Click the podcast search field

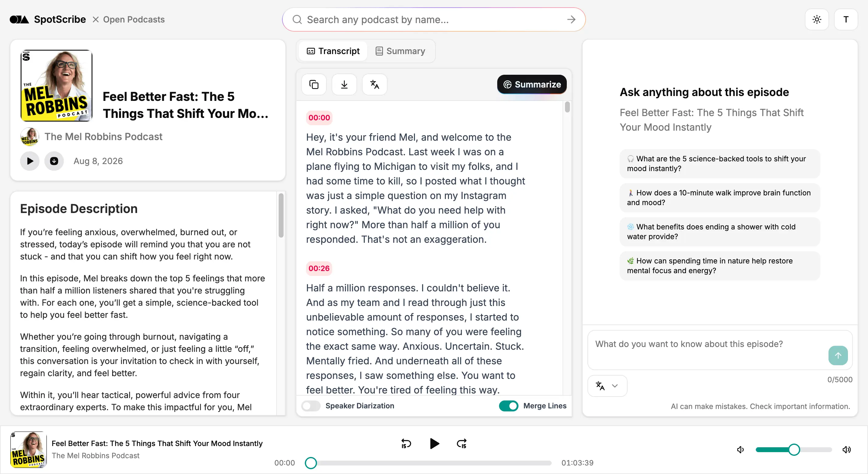click(x=434, y=19)
